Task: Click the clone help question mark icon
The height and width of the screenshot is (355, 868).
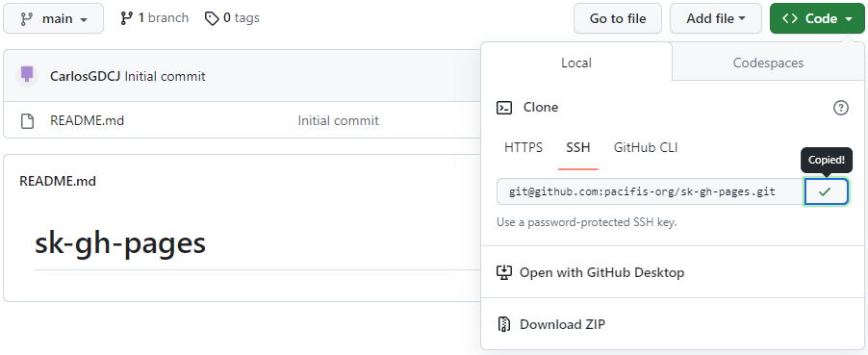Action: click(x=840, y=108)
